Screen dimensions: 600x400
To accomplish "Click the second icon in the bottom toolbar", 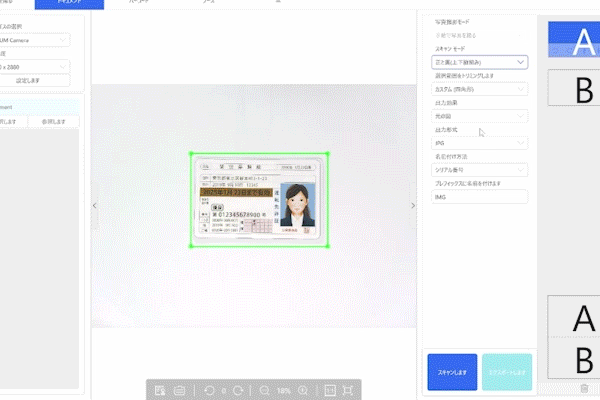I will [180, 389].
